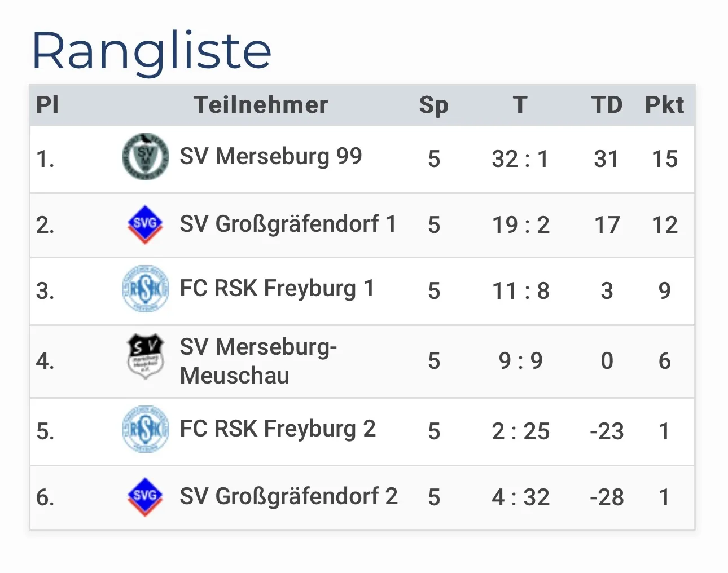Viewport: 728px width, 573px height.
Task: Select the FC RSK Freyburg 2 name
Action: pos(277,429)
